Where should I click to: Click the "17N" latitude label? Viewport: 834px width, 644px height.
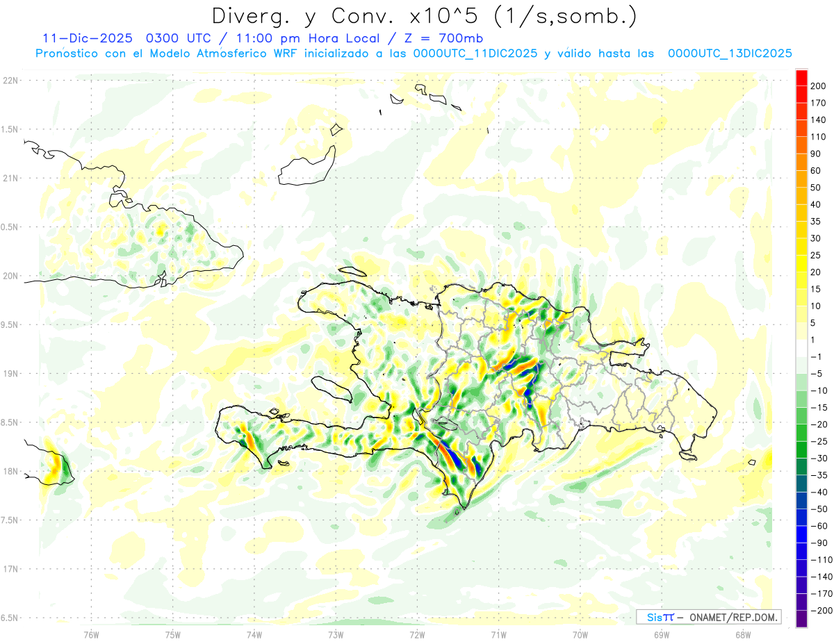[x=10, y=569]
